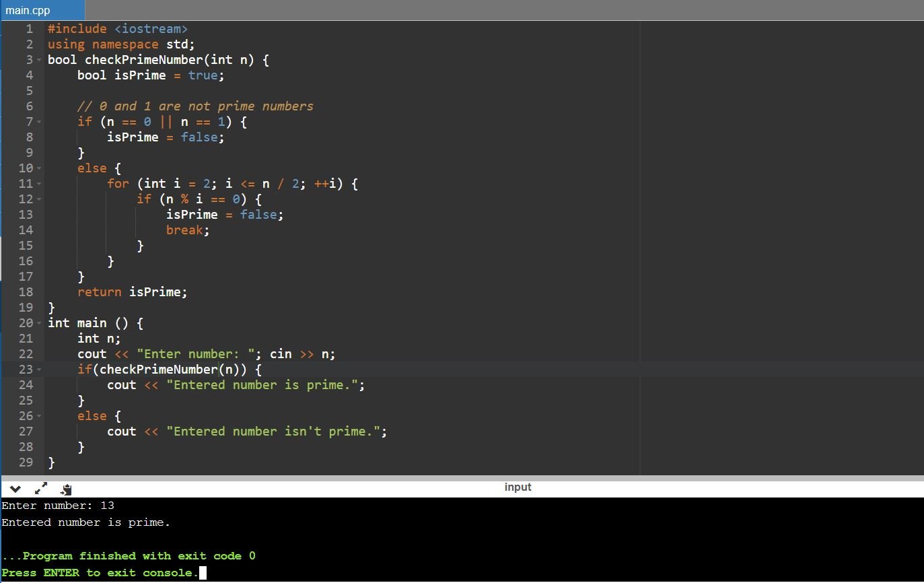Collapse the else block at line 10
This screenshot has width=924, height=583.
point(39,168)
